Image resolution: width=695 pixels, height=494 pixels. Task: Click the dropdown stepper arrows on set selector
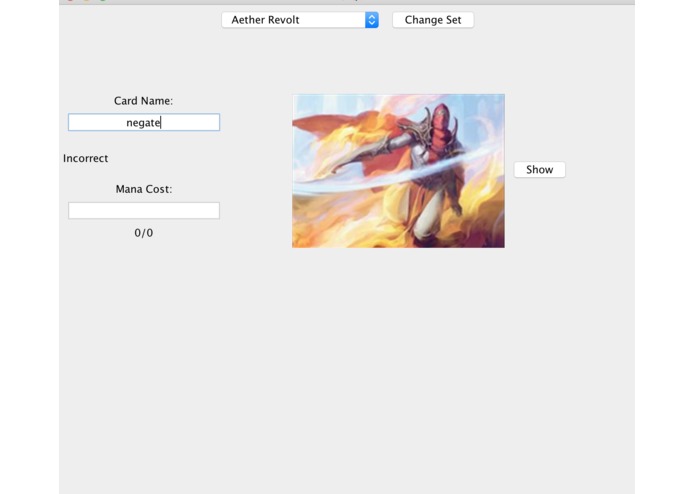(x=371, y=20)
